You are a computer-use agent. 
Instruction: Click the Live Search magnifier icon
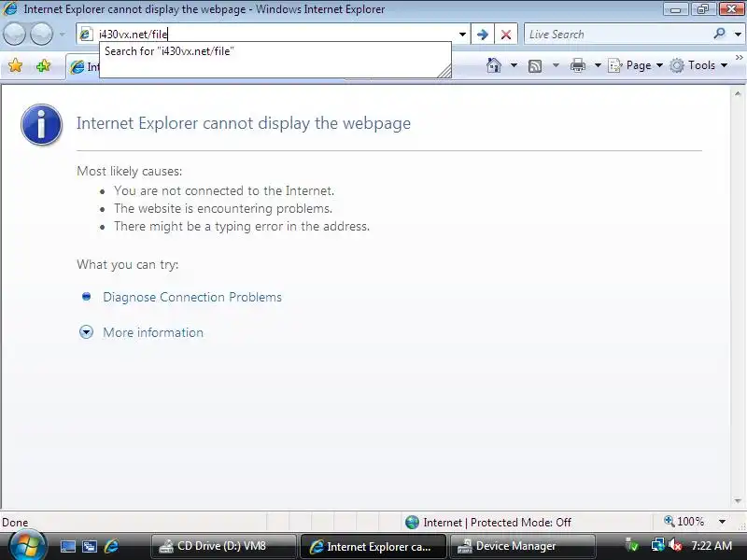719,34
